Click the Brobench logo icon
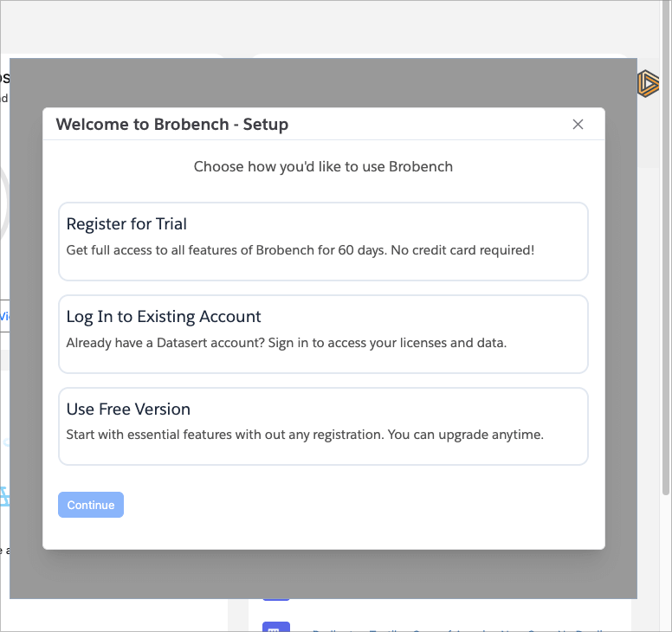The width and height of the screenshot is (672, 632). 648,84
